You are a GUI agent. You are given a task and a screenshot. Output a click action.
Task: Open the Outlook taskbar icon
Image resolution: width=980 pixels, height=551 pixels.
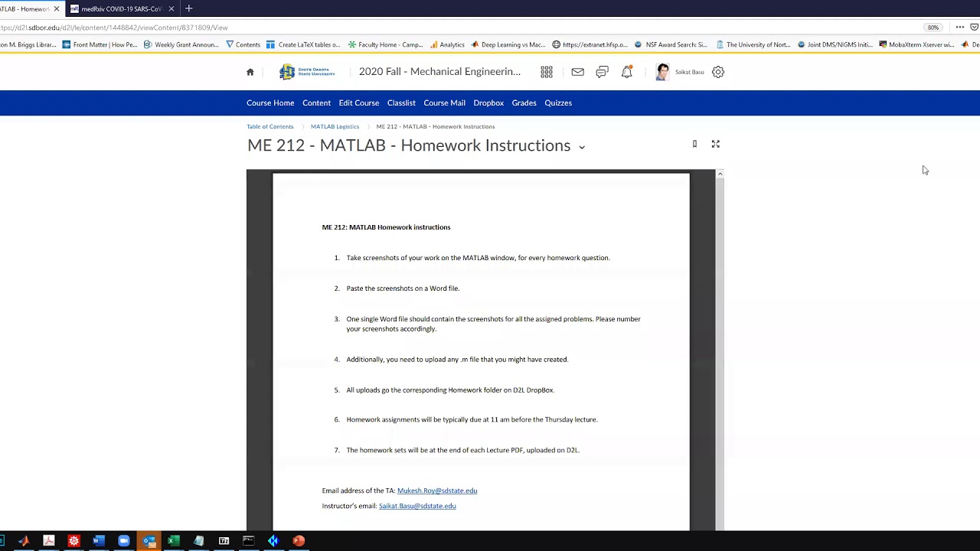tap(149, 541)
